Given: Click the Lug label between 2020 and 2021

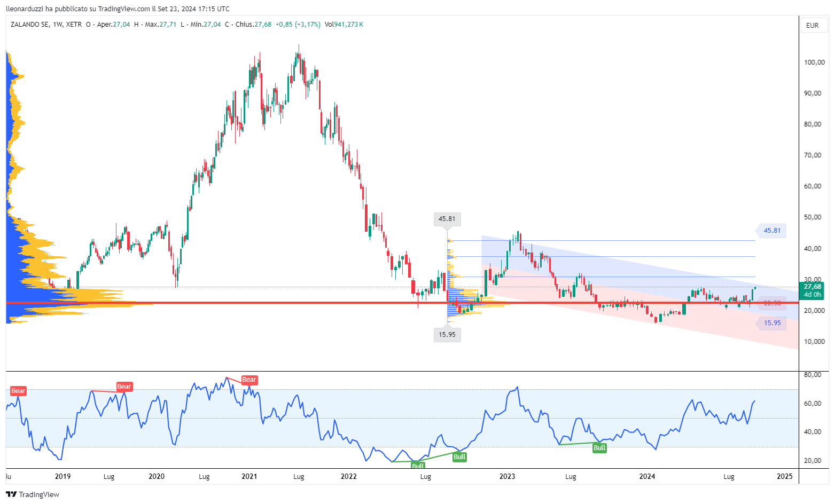Looking at the screenshot, I should pyautogui.click(x=204, y=477).
